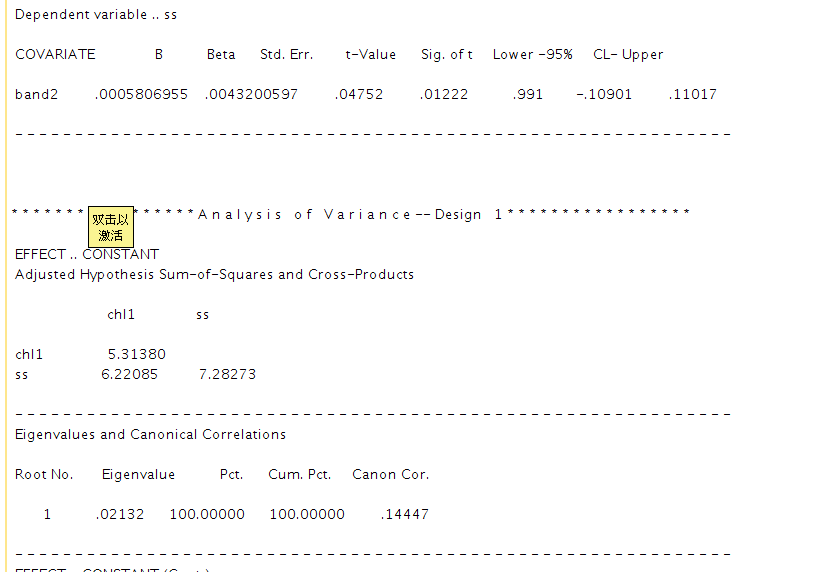Click the 'EFFECT .. CONSTANT' line

(x=87, y=254)
